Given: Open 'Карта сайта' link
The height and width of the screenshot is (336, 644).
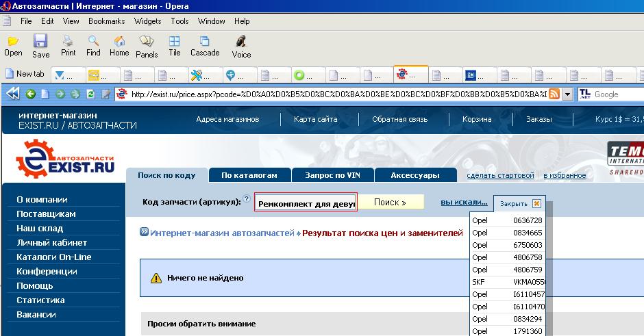Looking at the screenshot, I should coord(315,119).
